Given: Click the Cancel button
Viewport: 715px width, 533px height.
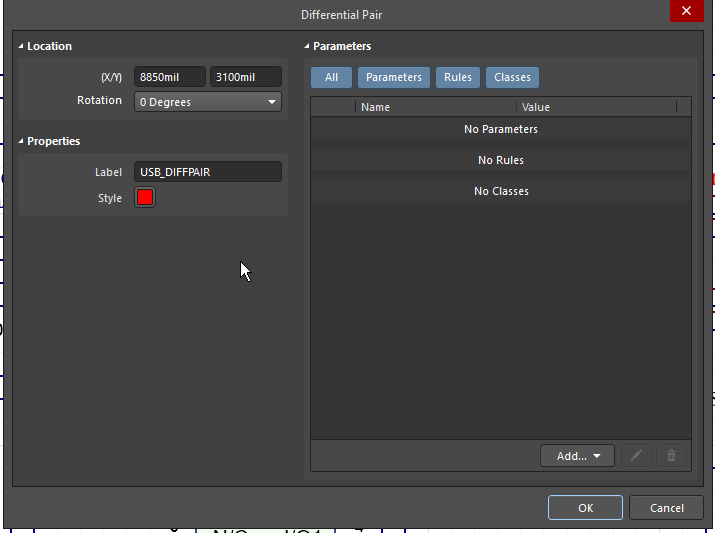Looking at the screenshot, I should click(667, 507).
